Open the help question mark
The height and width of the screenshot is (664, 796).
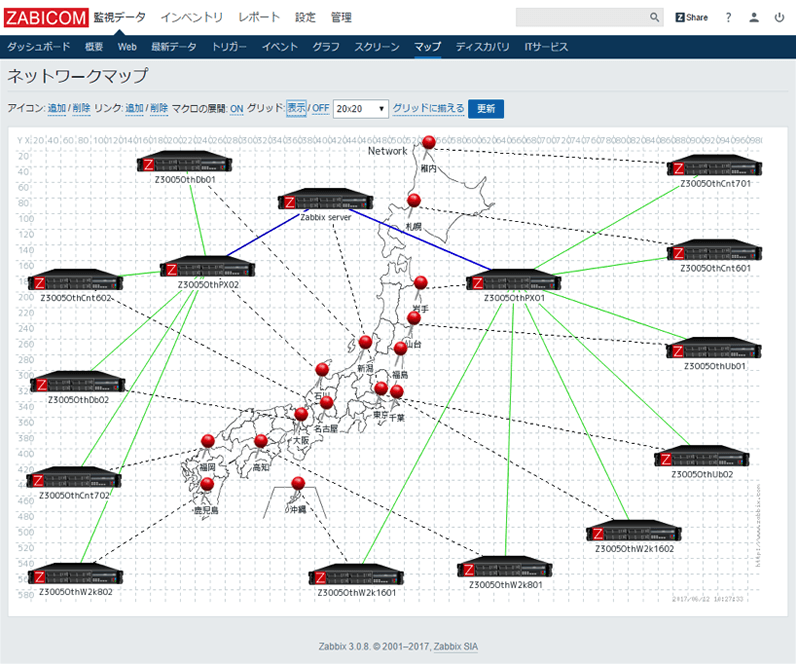tap(728, 17)
